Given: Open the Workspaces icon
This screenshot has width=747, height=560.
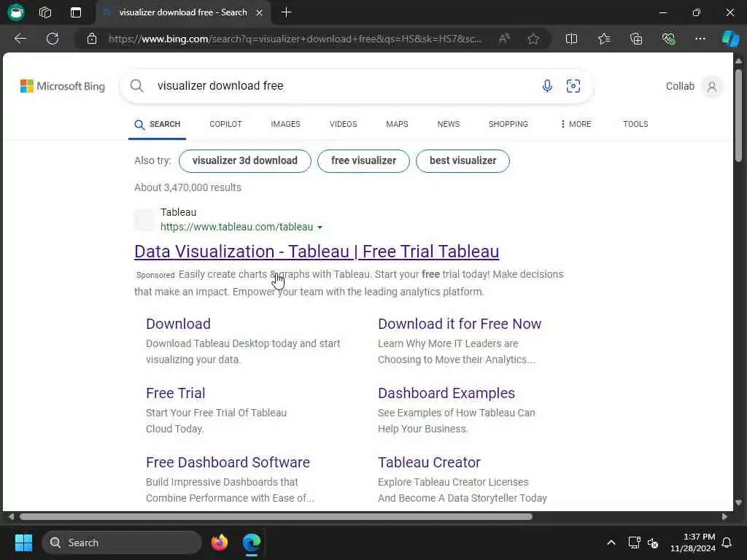Looking at the screenshot, I should pos(45,12).
